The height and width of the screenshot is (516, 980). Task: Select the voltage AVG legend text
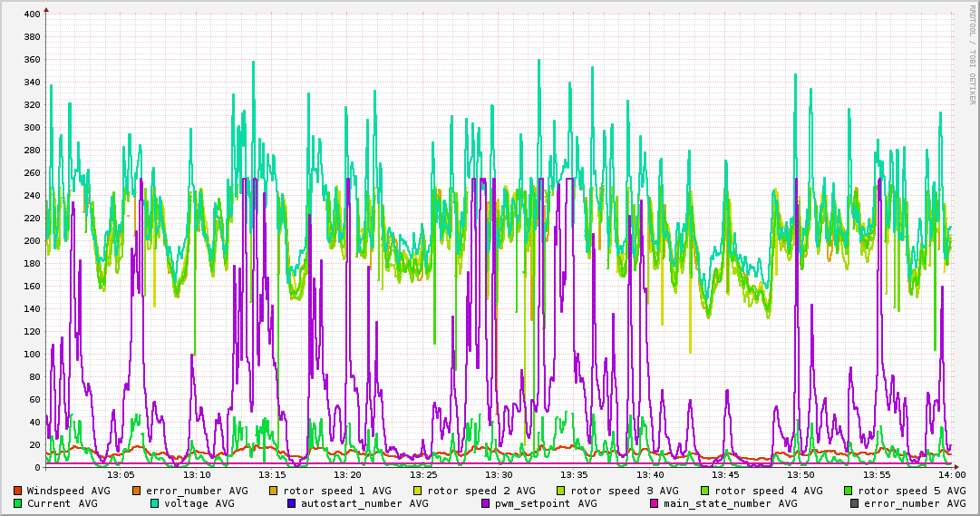point(199,503)
